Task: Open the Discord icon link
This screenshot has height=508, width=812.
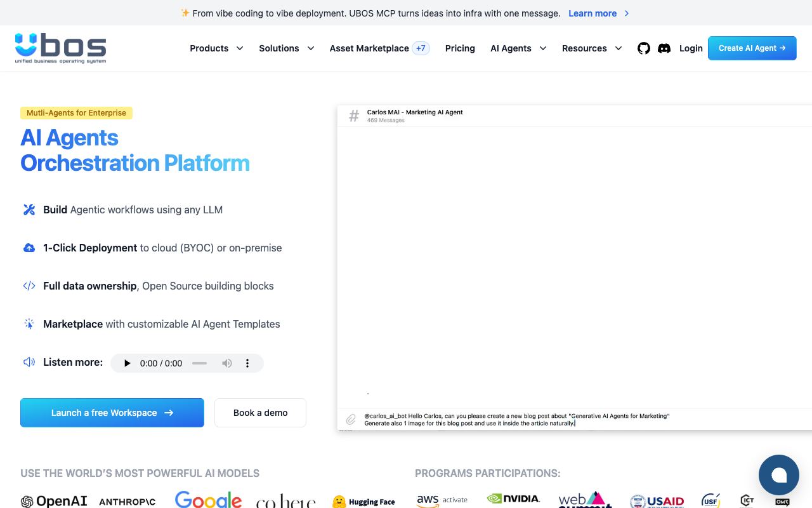Action: (x=664, y=48)
